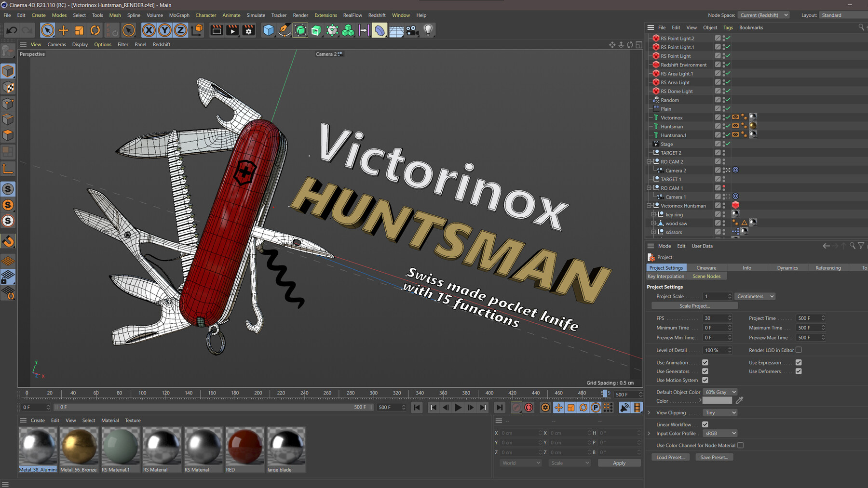Enable Use Color Channel for Node Material

tap(741, 445)
